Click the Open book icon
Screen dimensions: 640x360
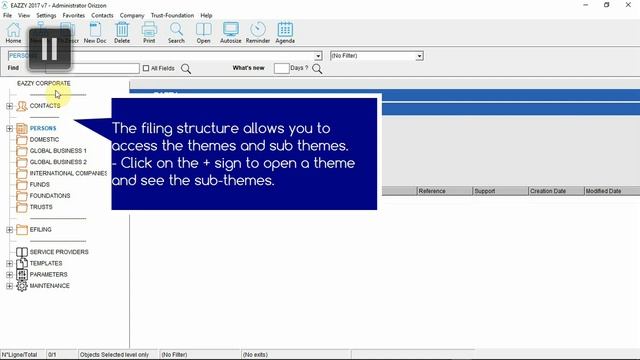pyautogui.click(x=203, y=33)
